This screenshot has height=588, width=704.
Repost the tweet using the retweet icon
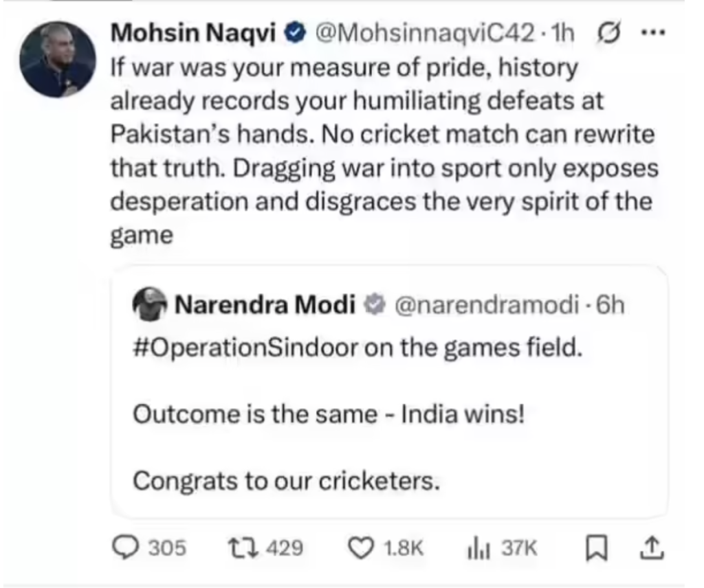242,547
